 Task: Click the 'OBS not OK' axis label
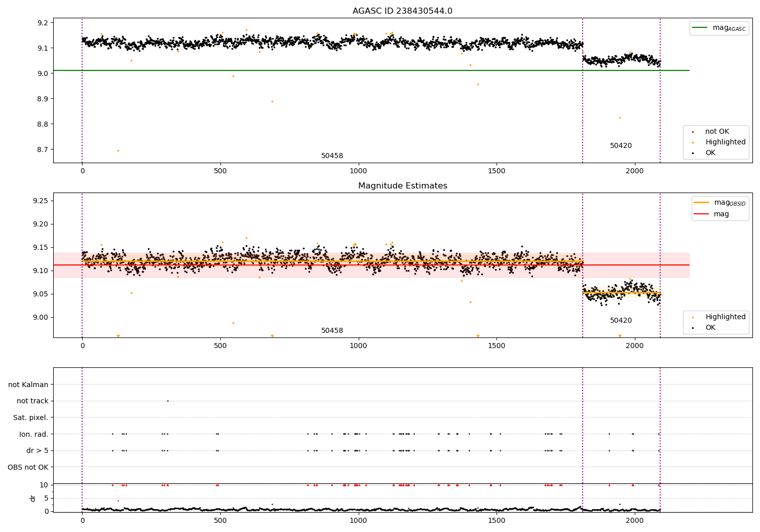click(28, 467)
